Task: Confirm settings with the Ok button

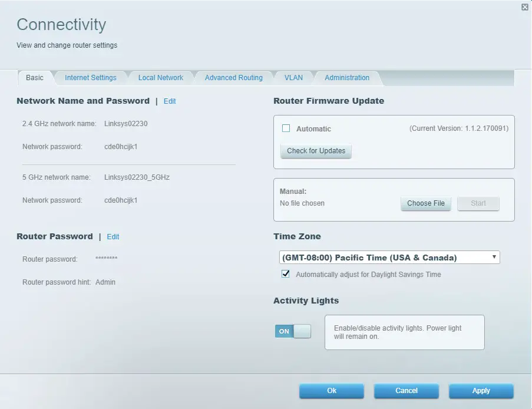Action: (x=331, y=391)
